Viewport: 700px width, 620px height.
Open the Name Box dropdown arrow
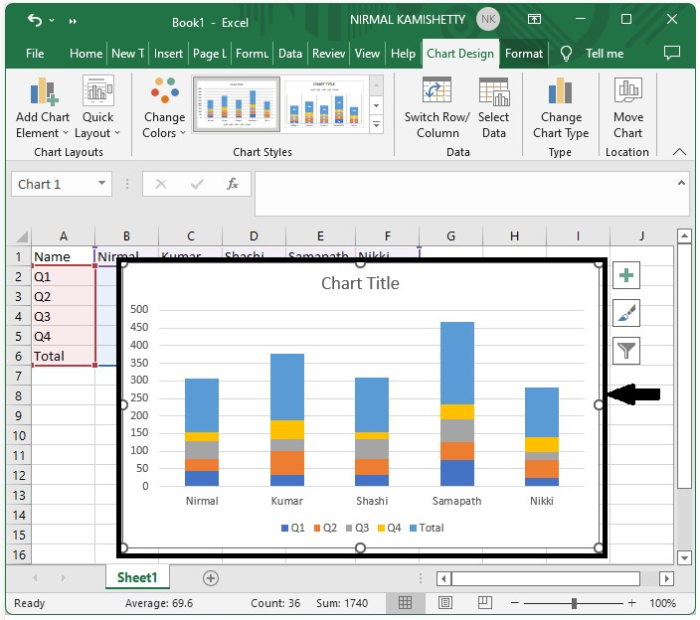click(x=102, y=184)
